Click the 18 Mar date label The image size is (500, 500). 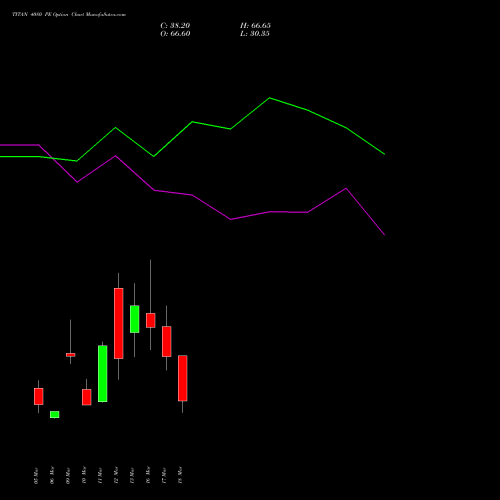point(180,476)
